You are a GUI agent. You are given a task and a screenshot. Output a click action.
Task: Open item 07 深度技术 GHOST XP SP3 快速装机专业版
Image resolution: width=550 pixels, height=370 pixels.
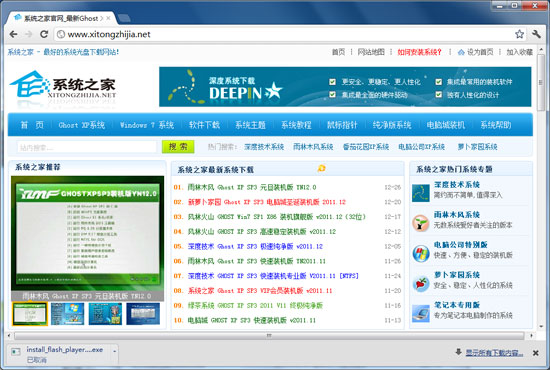click(x=273, y=276)
